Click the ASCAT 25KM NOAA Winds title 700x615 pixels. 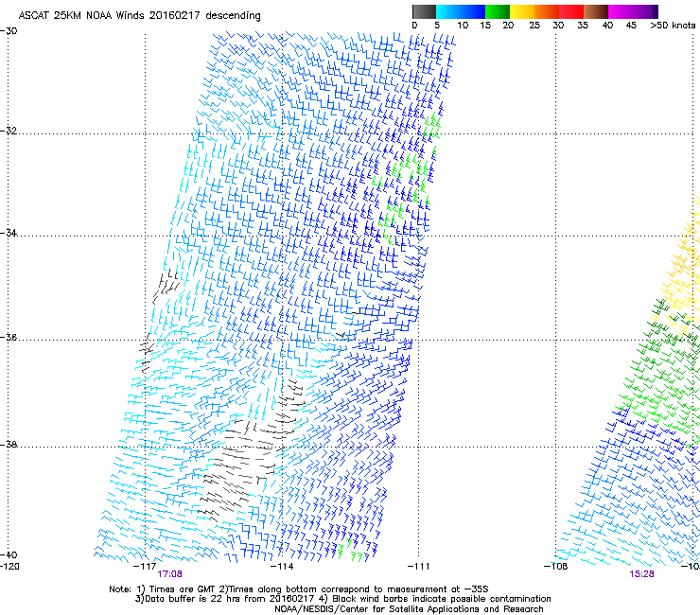click(139, 15)
